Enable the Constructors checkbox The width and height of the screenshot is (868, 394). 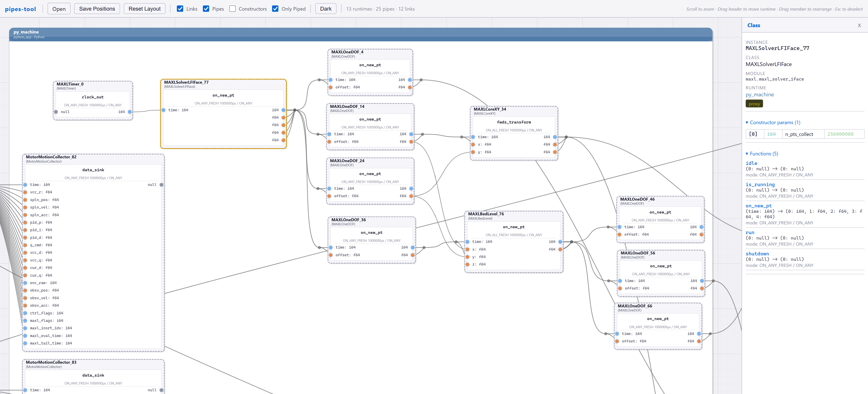pyautogui.click(x=232, y=9)
